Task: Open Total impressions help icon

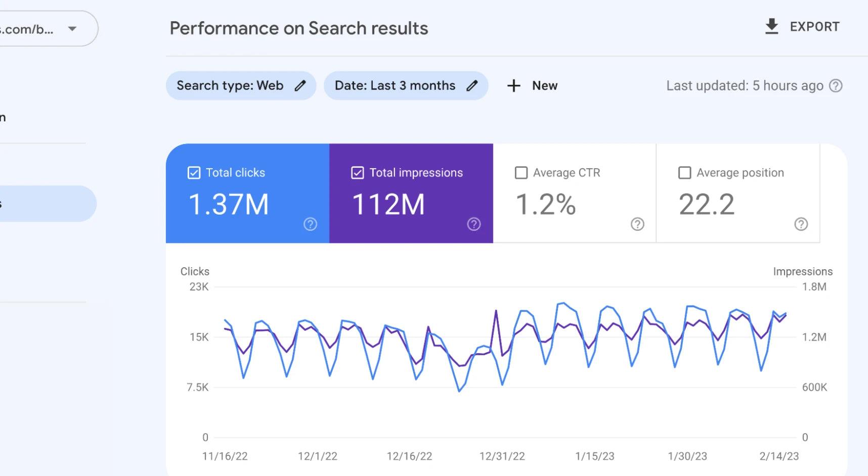Action: 473,224
